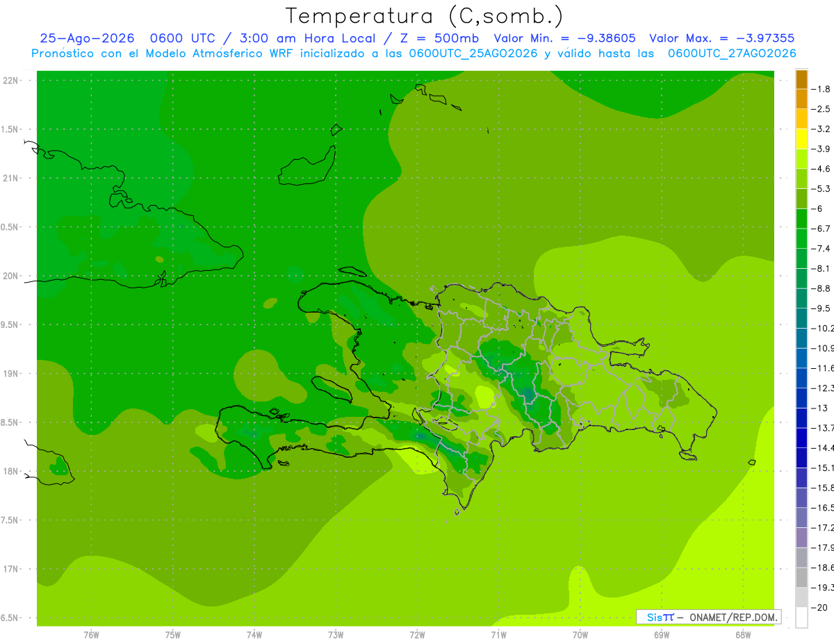Pick the white swatch below -20

[x=801, y=617]
